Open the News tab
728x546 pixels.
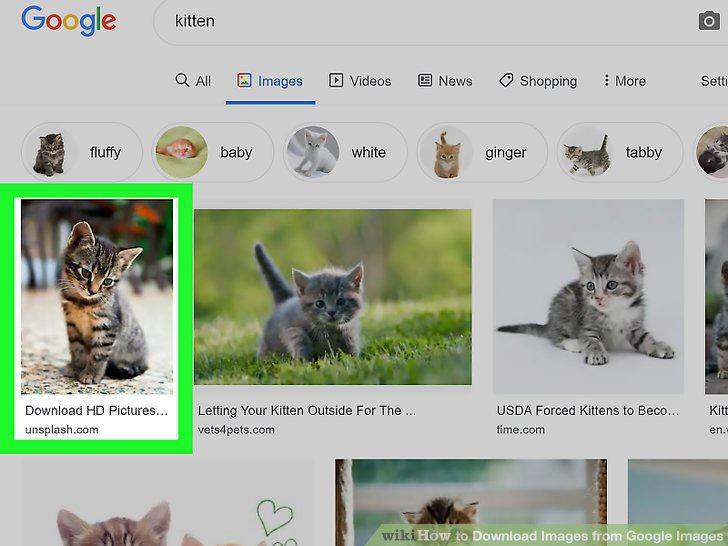445,81
